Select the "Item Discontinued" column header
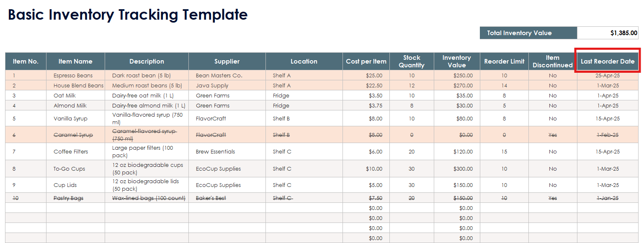This screenshot has width=644, height=243. 552,61
